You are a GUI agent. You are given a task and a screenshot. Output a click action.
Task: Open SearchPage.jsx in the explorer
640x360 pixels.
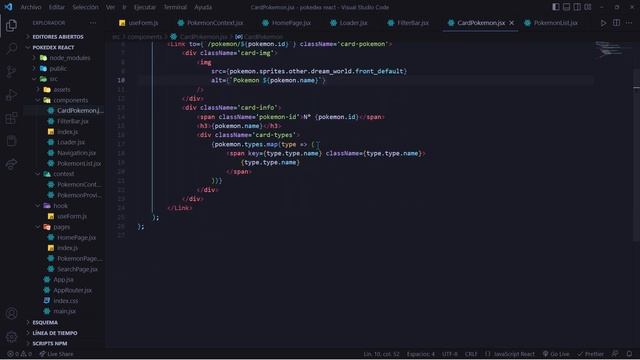[77, 269]
